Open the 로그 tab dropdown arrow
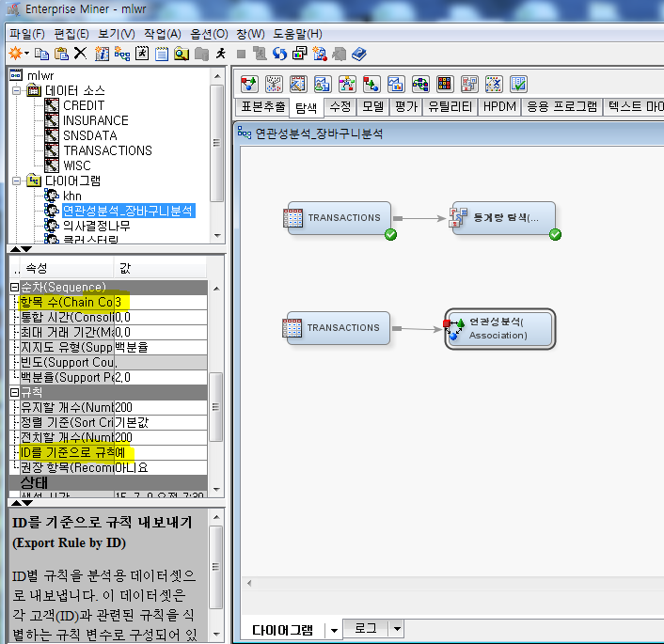Viewport: 664px width, 644px height. pyautogui.click(x=397, y=629)
